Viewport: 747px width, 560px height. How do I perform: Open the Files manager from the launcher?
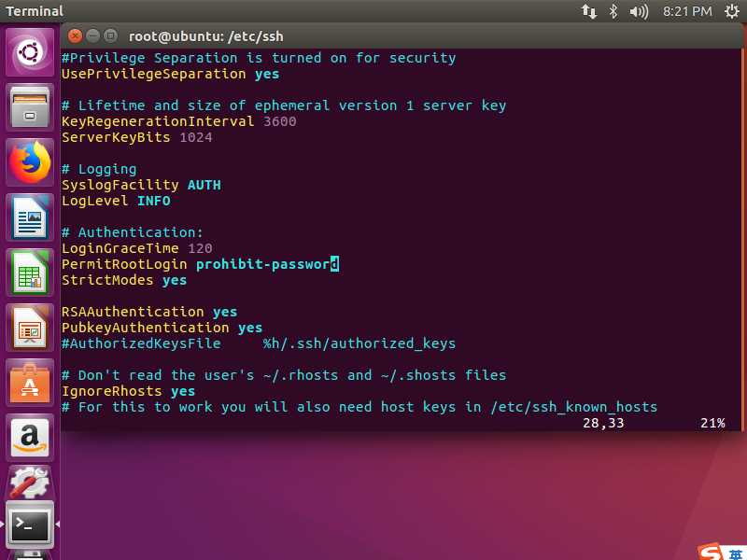[30, 107]
